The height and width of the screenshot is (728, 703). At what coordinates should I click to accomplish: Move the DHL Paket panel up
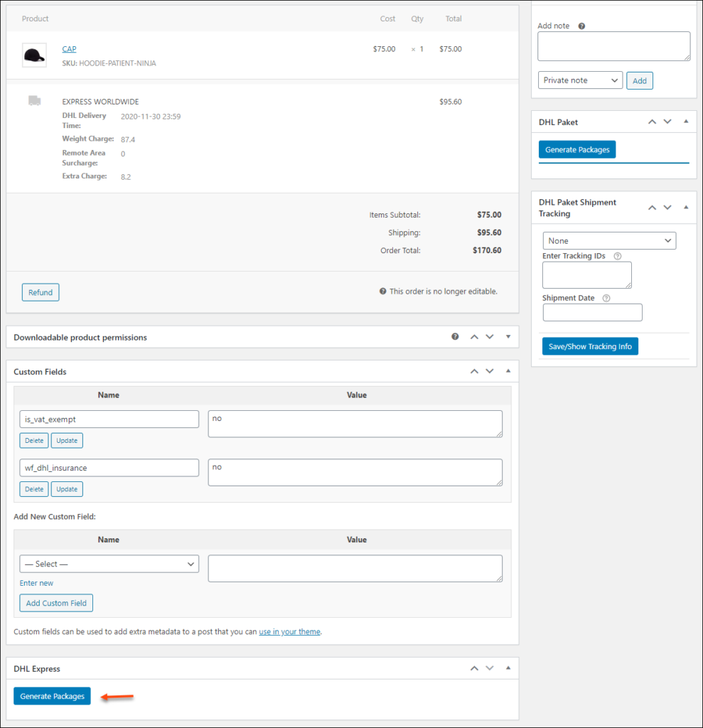pyautogui.click(x=652, y=122)
